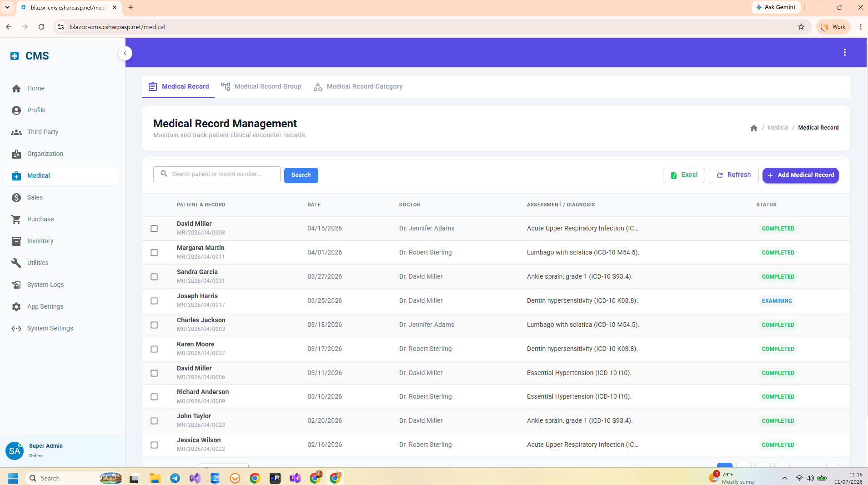Open the Windows Start menu
Screen dimensions: 868x485
click(13, 478)
